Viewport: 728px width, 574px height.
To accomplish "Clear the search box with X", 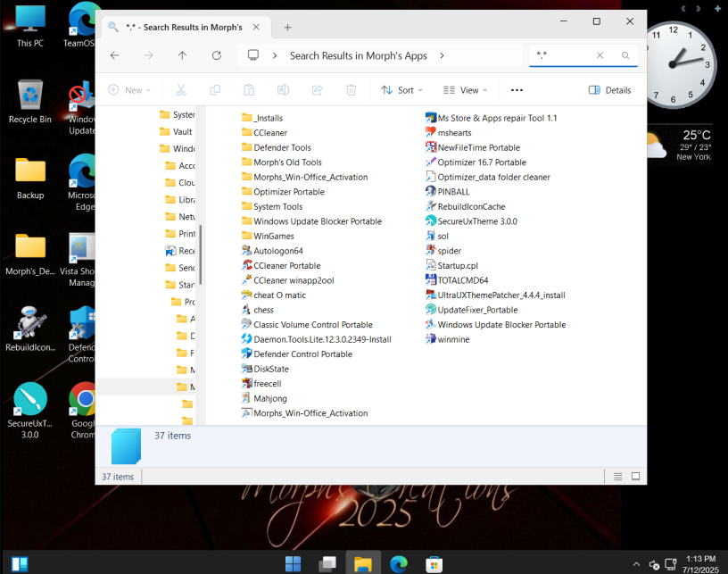I will coord(600,55).
